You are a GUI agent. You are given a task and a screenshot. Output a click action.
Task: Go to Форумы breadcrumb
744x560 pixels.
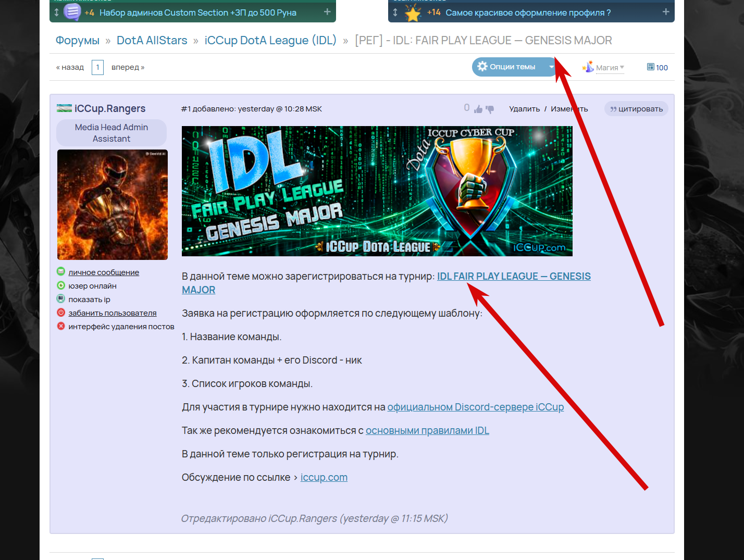click(78, 40)
